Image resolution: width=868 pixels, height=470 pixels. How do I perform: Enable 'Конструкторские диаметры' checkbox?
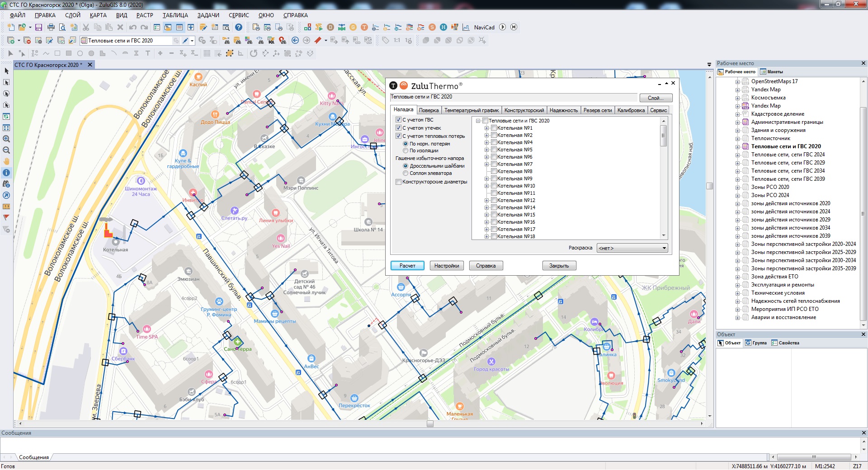point(398,182)
